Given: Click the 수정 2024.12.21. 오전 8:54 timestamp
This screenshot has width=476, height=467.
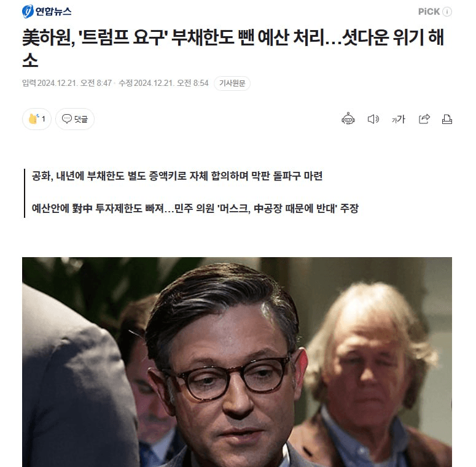Looking at the screenshot, I should 163,83.
